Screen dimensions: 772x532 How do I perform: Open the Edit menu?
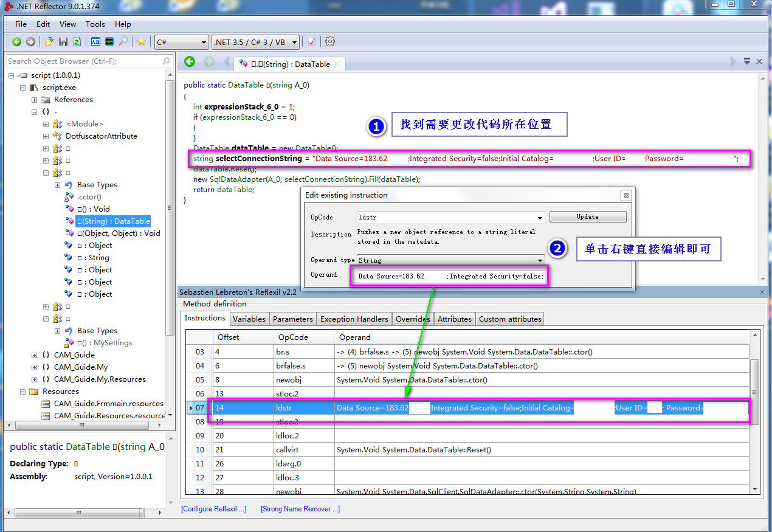click(x=43, y=24)
